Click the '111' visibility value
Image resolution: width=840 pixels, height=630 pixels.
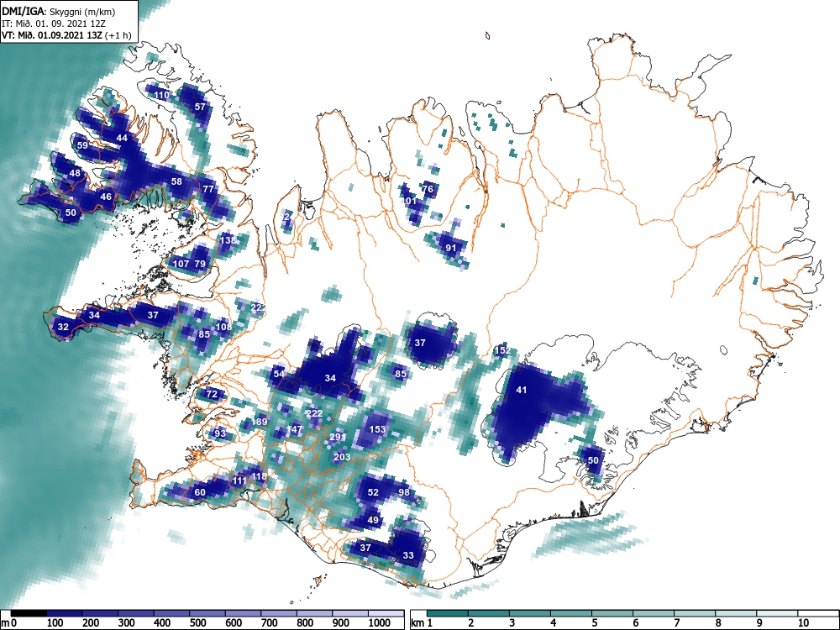(x=239, y=480)
